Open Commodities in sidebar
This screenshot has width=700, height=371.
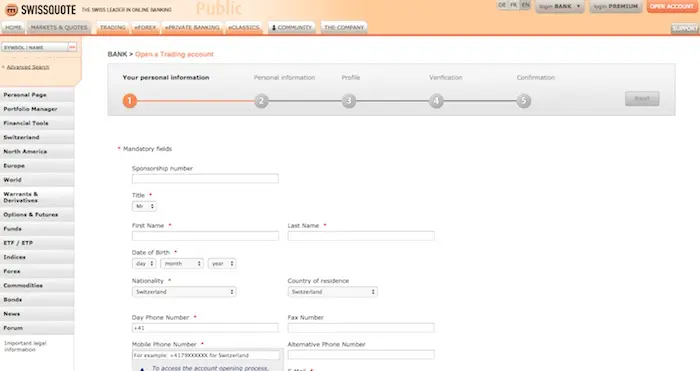point(37,285)
